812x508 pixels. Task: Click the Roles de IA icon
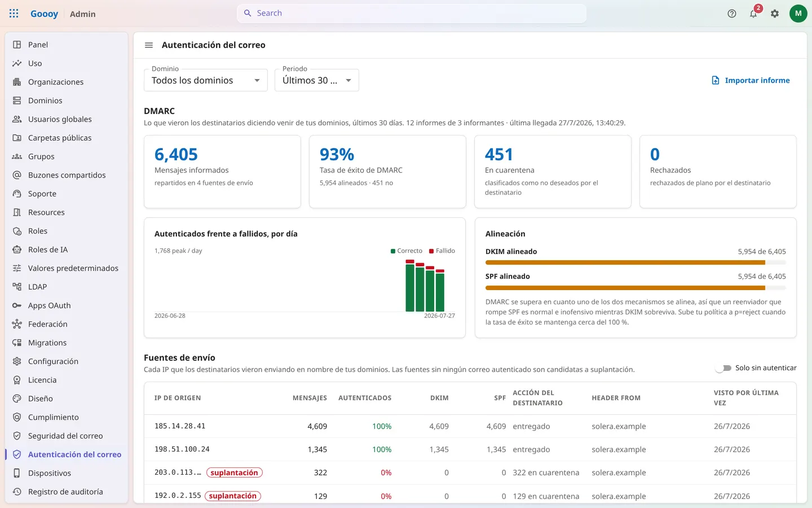17,249
